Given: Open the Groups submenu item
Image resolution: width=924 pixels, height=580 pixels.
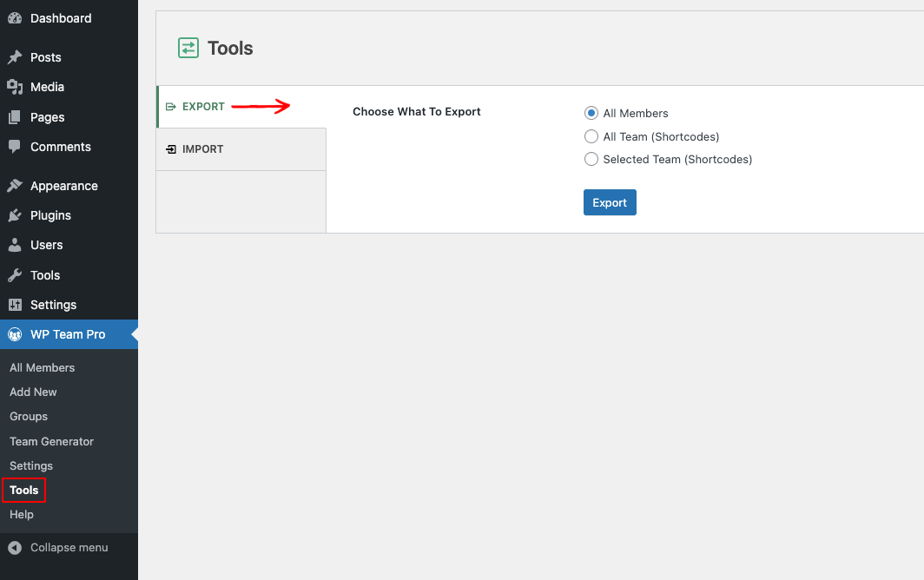Looking at the screenshot, I should pos(28,416).
